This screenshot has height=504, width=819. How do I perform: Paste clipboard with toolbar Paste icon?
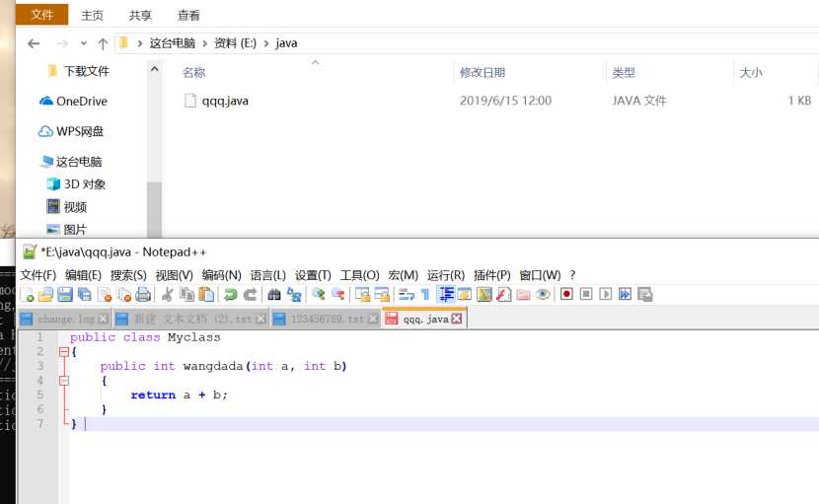[206, 295]
